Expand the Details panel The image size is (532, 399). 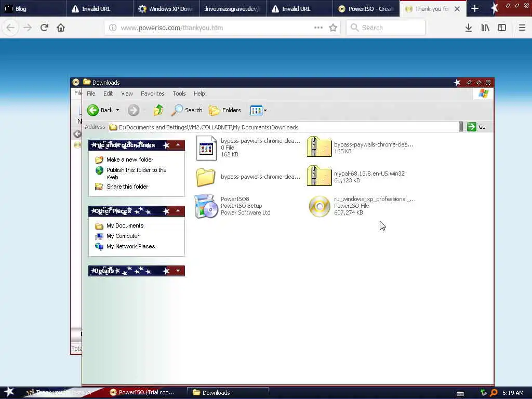click(x=178, y=271)
